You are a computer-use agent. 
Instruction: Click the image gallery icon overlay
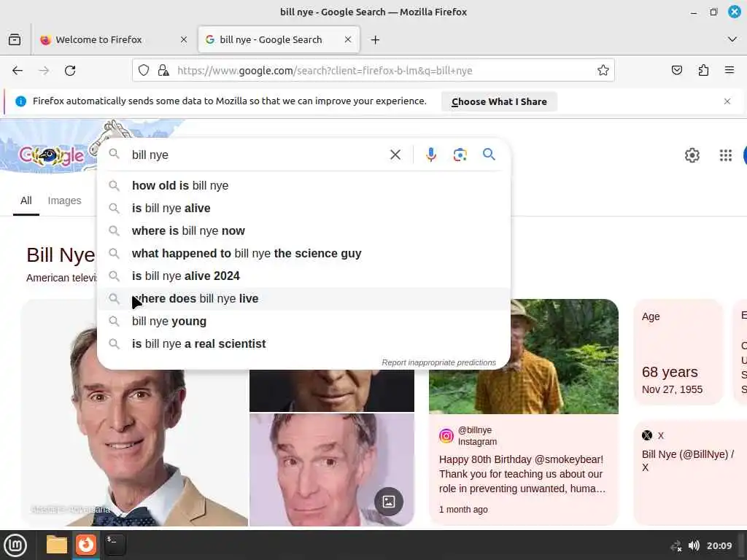pos(389,502)
